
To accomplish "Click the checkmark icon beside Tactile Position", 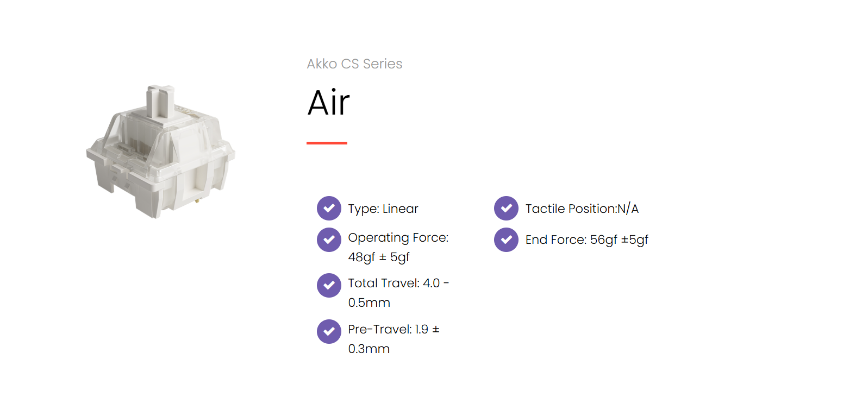I will 506,209.
